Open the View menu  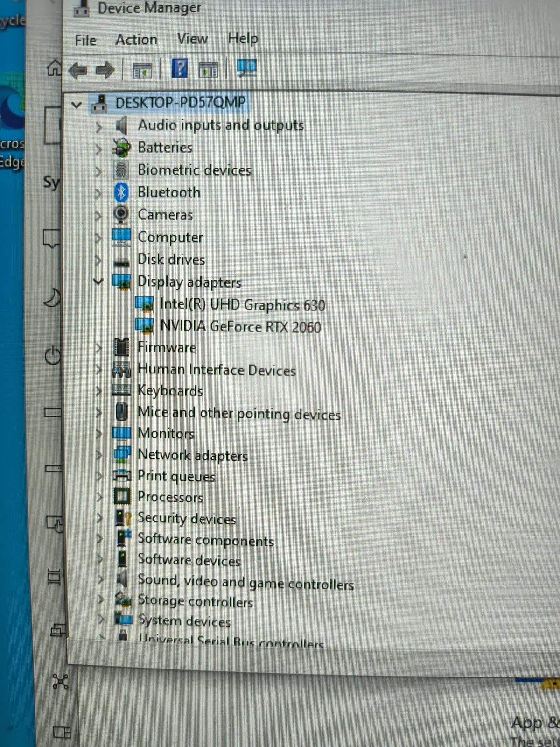pyautogui.click(x=192, y=39)
